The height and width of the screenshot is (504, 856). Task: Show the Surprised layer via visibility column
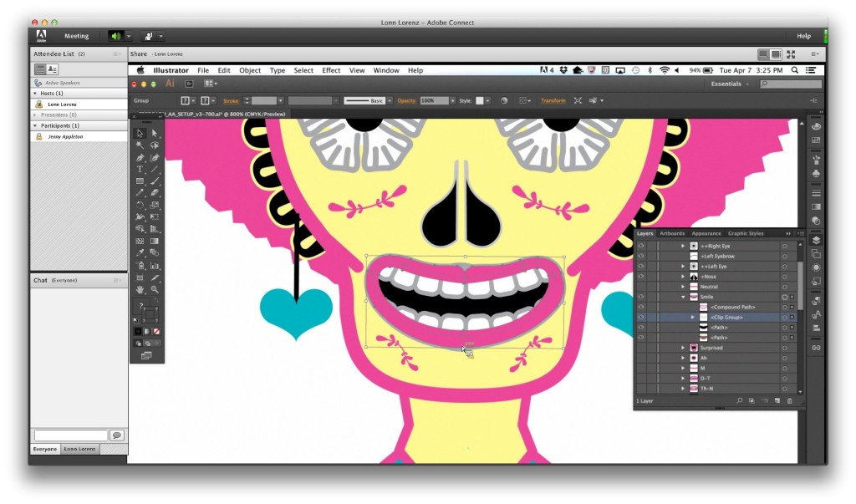(641, 348)
